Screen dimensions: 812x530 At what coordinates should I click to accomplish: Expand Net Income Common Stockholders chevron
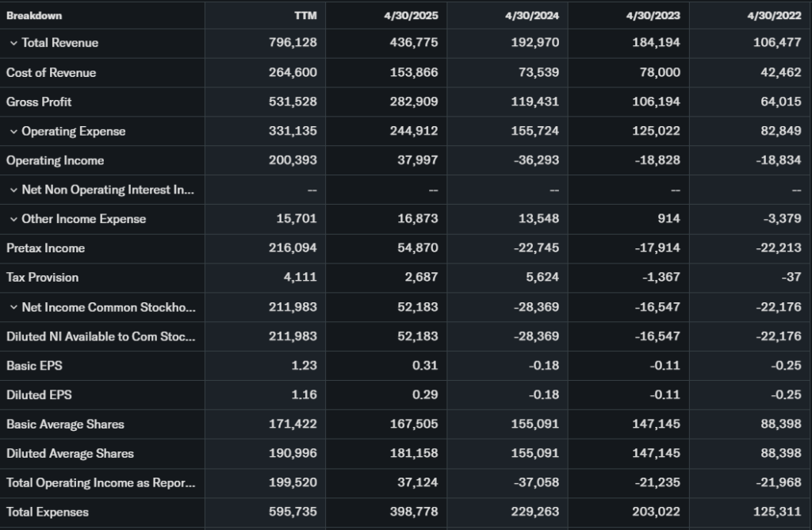[x=13, y=307]
